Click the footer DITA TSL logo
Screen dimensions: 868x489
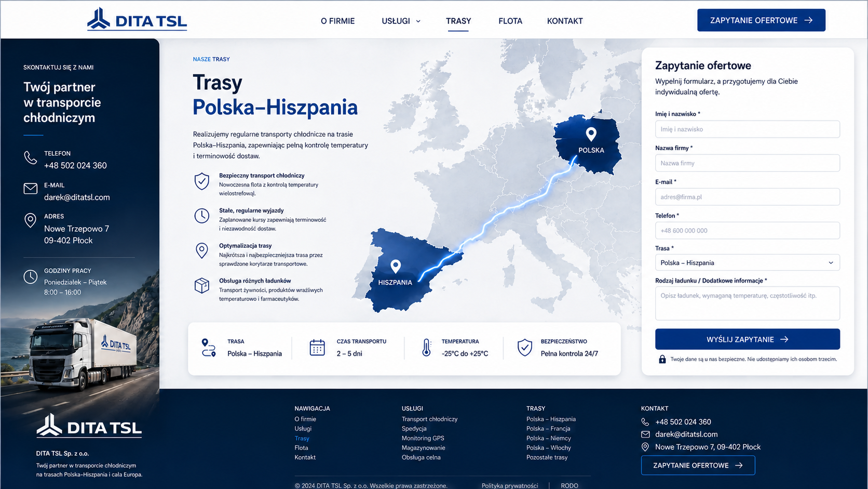(x=89, y=426)
